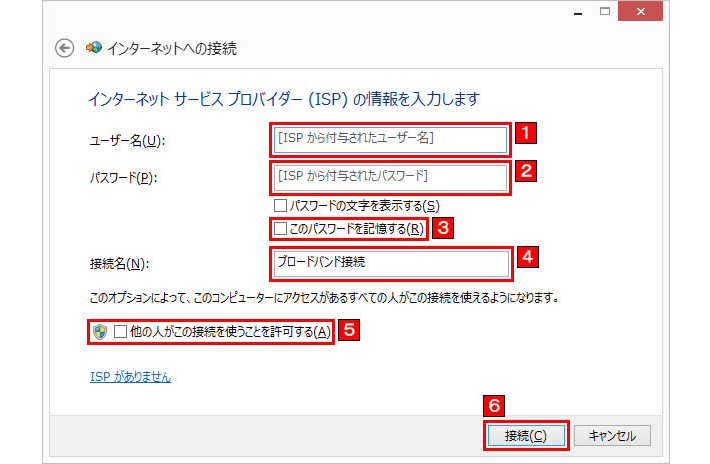710x464 pixels.
Task: Click the キャンセル button
Action: (x=613, y=435)
